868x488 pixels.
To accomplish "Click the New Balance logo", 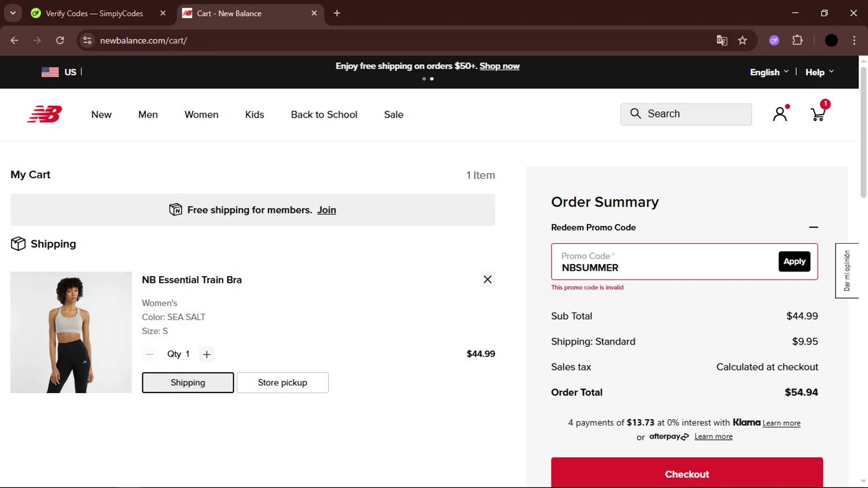I will pos(45,114).
